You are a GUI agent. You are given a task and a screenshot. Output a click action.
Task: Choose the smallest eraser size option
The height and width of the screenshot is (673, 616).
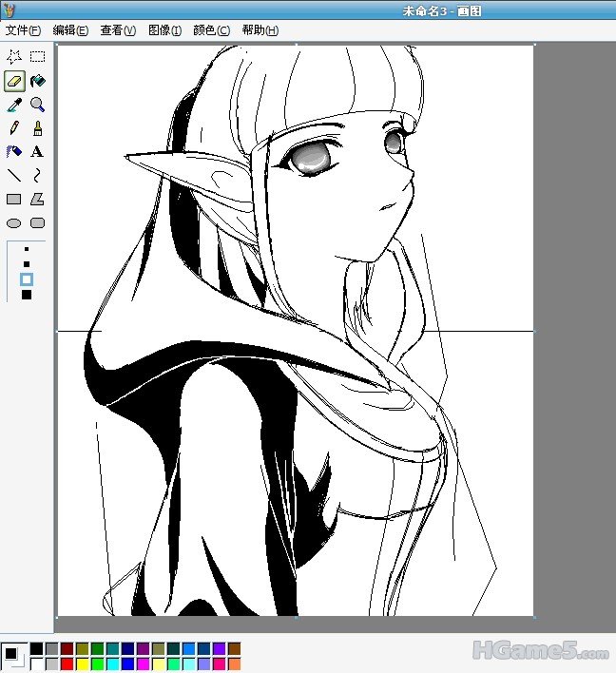click(27, 249)
